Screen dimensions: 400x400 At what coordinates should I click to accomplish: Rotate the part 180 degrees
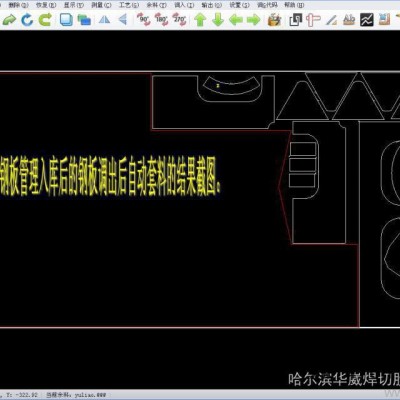(x=162, y=20)
